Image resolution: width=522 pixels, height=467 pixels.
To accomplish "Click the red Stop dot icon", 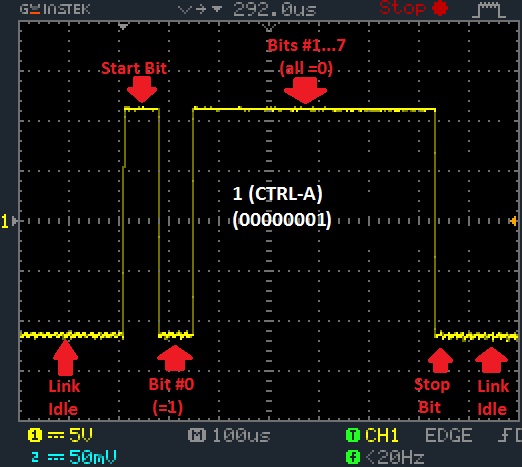I will pyautogui.click(x=440, y=8).
